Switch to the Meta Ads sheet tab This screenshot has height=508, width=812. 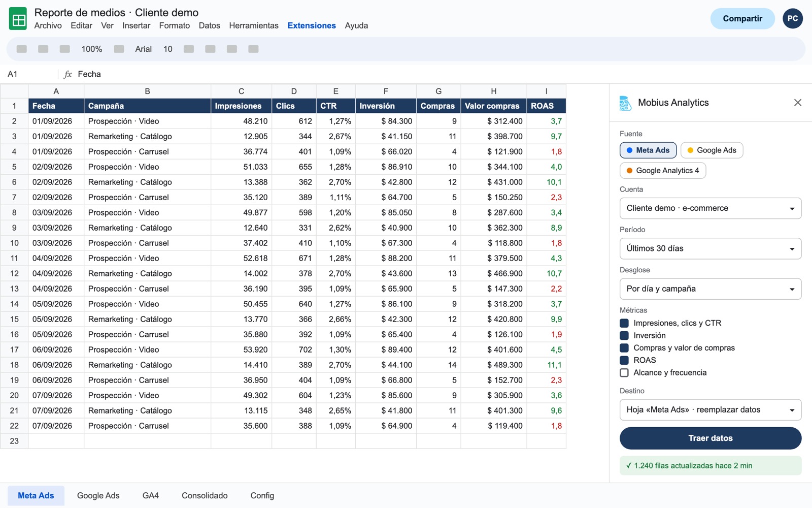click(x=36, y=496)
